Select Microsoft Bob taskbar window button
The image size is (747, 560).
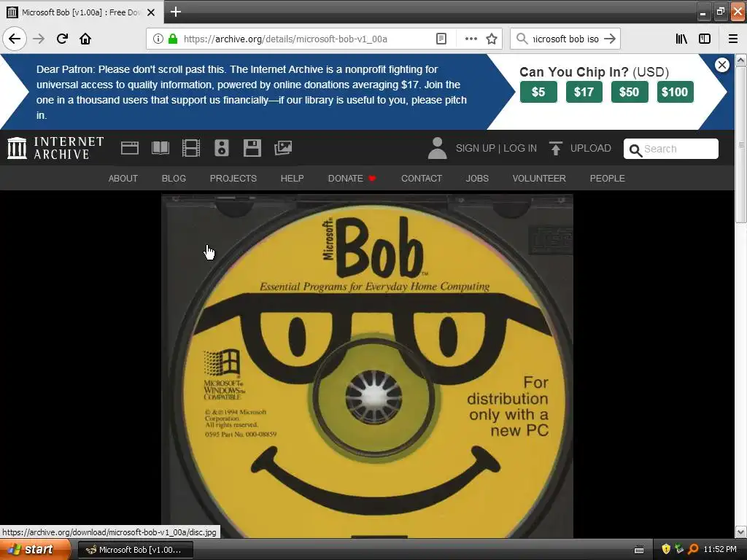(135, 550)
